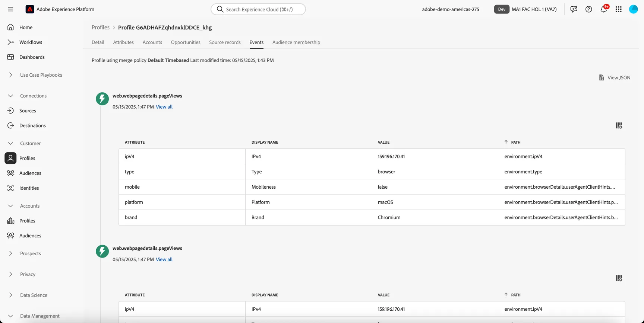644x323 pixels.
Task: Open the Opportunities tab
Action: tap(186, 42)
